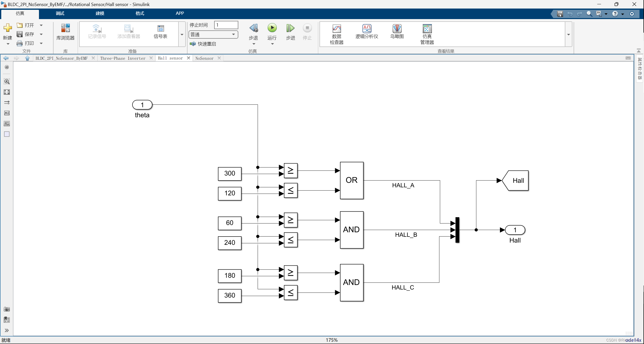Open the Simulation Manager
The width and height of the screenshot is (644, 344).
tap(427, 34)
